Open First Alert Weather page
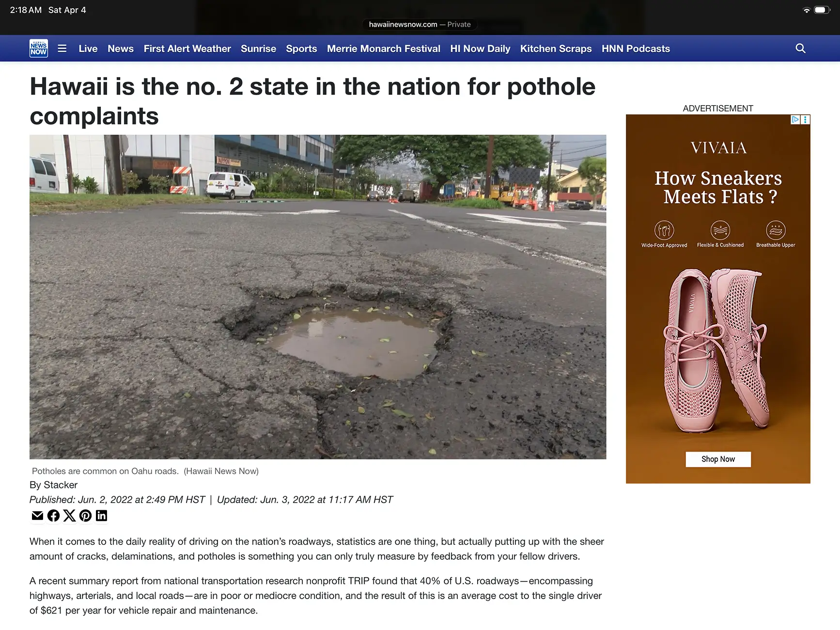 tap(187, 48)
